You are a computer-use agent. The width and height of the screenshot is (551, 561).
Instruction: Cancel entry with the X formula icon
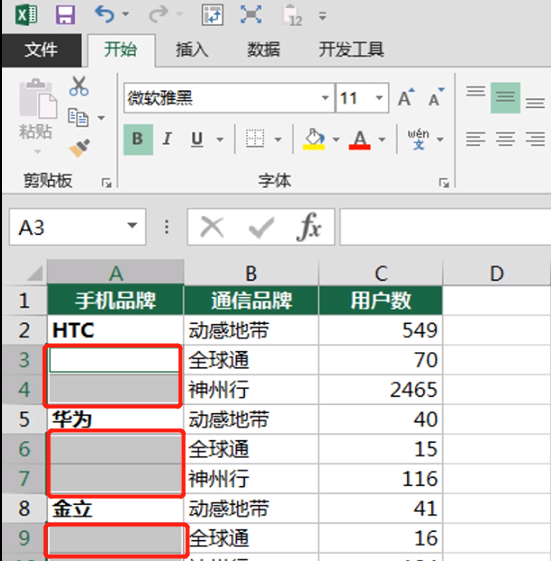click(x=212, y=227)
